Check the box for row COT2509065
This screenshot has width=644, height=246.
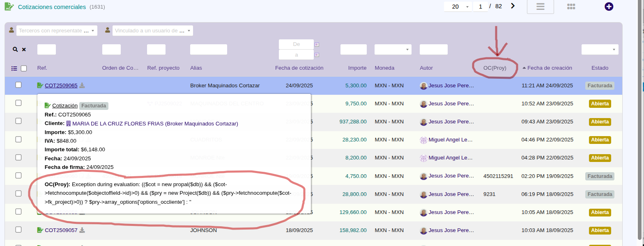[x=18, y=85]
